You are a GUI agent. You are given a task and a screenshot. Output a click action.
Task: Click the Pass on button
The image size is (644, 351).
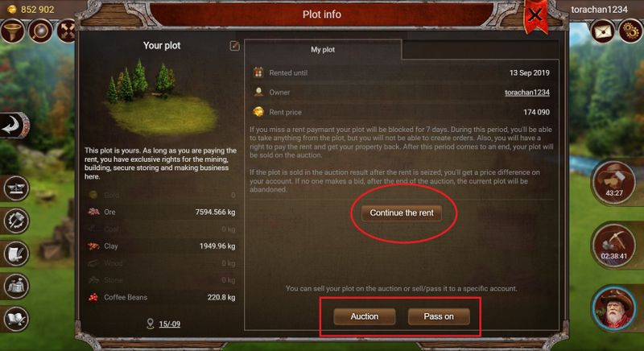tap(439, 316)
